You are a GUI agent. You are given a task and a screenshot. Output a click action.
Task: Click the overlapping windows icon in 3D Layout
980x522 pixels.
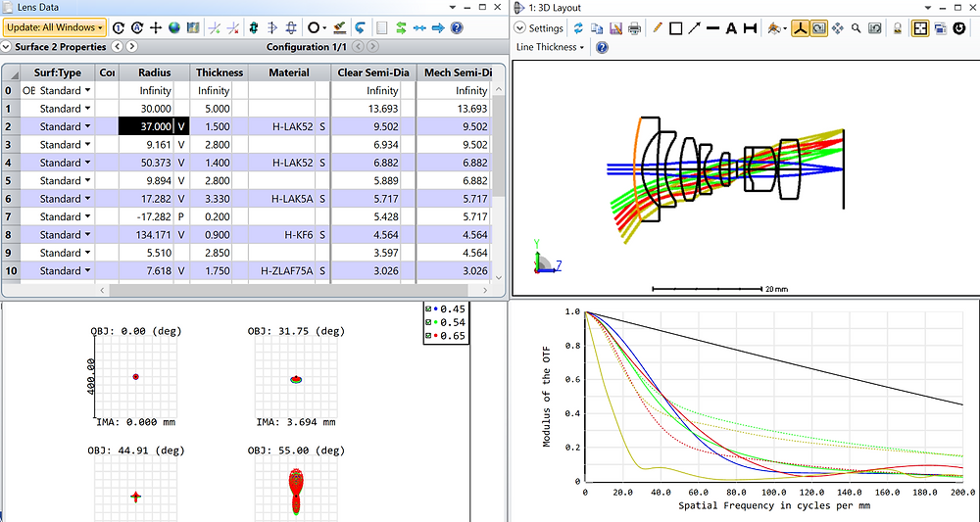tap(940, 28)
